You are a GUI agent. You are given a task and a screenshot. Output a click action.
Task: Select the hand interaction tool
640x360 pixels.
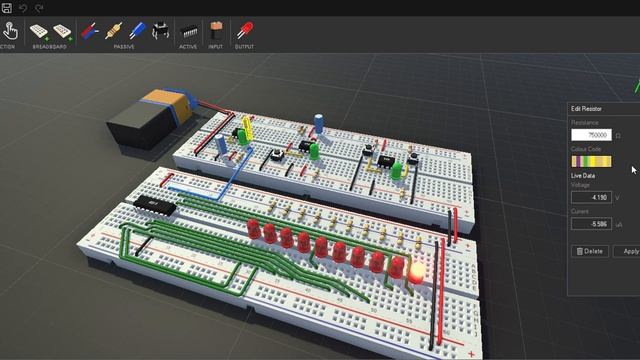[10, 31]
